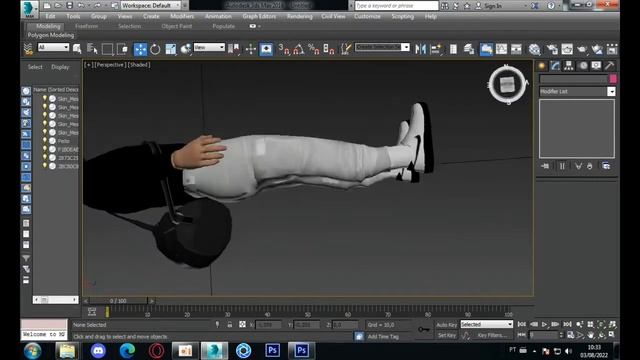Click the Go to Start button

[x=522, y=324]
